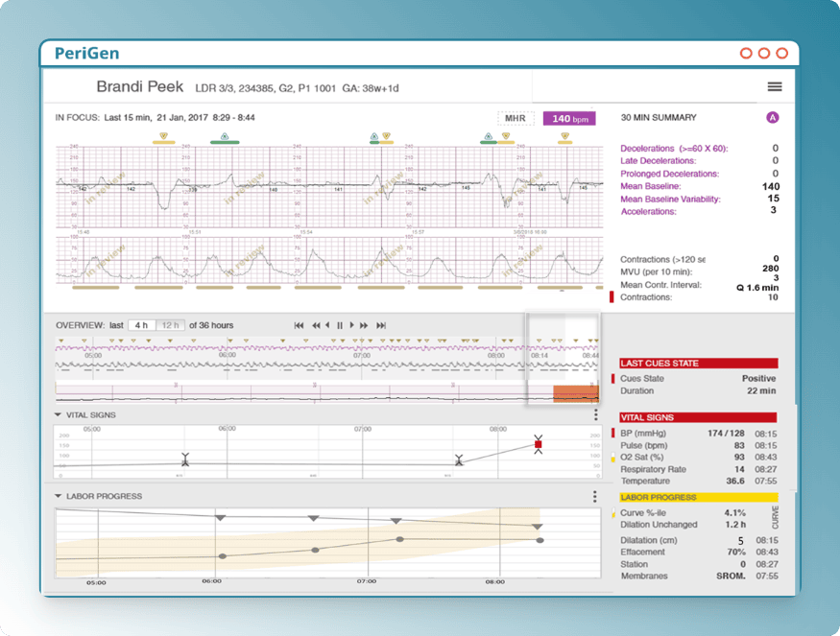Jump to start of tracing overview
Viewport: 840px width, 636px height.
point(300,325)
